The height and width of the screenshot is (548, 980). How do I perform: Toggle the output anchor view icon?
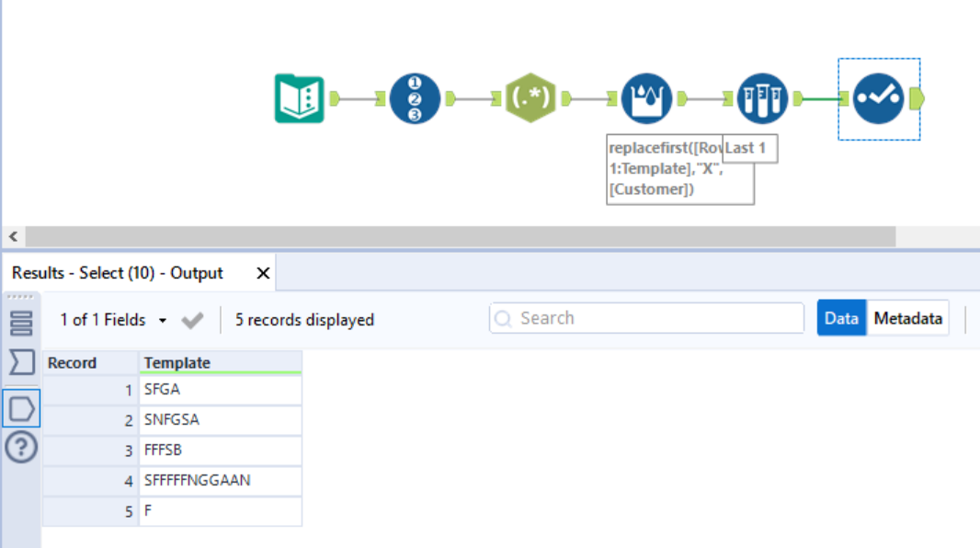pyautogui.click(x=20, y=407)
